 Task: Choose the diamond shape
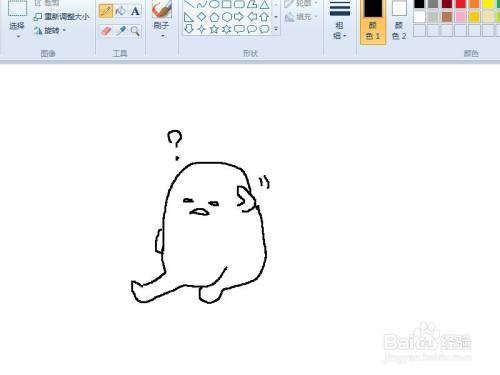(x=201, y=16)
